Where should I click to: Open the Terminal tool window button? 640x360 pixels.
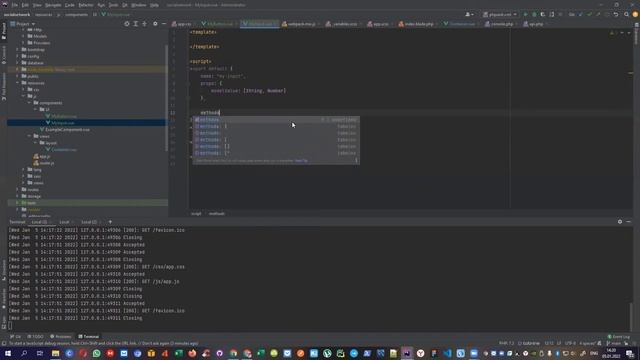click(x=89, y=337)
